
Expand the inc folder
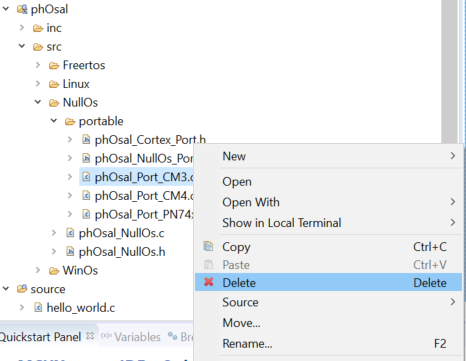[22, 27]
